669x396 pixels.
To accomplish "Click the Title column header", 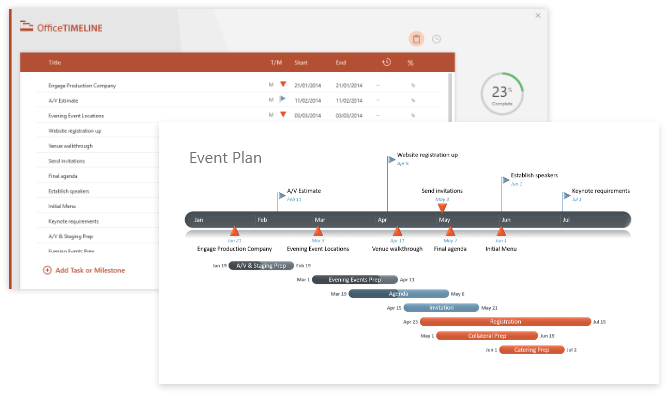I will coord(55,62).
